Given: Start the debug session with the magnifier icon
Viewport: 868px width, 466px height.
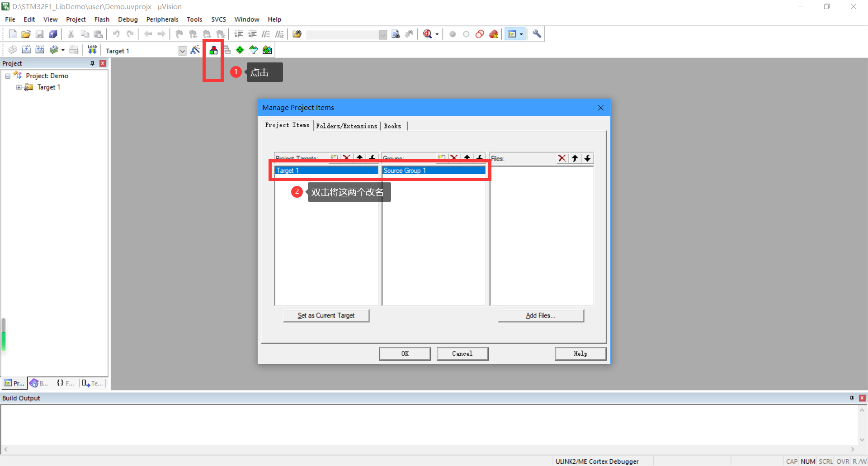Looking at the screenshot, I should [427, 34].
